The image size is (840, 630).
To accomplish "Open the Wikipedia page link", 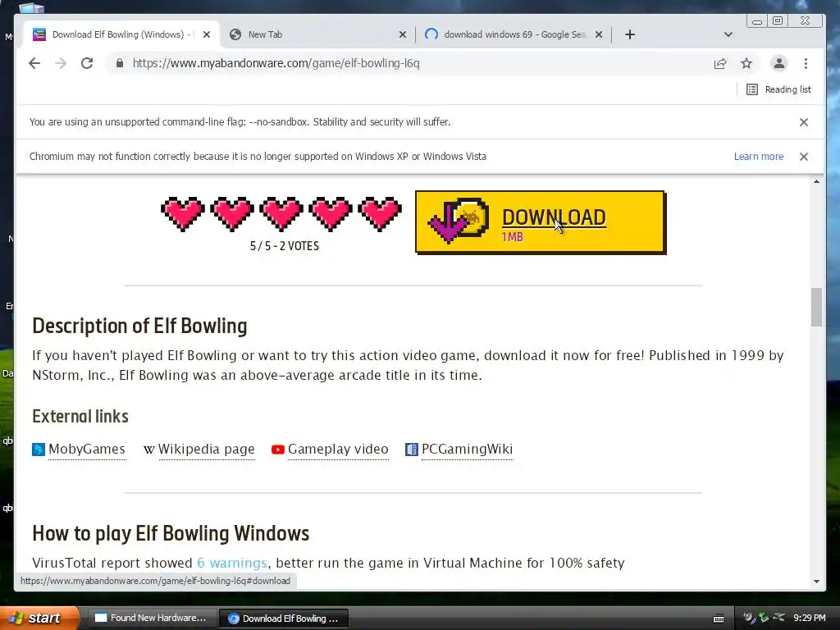I will 206,449.
